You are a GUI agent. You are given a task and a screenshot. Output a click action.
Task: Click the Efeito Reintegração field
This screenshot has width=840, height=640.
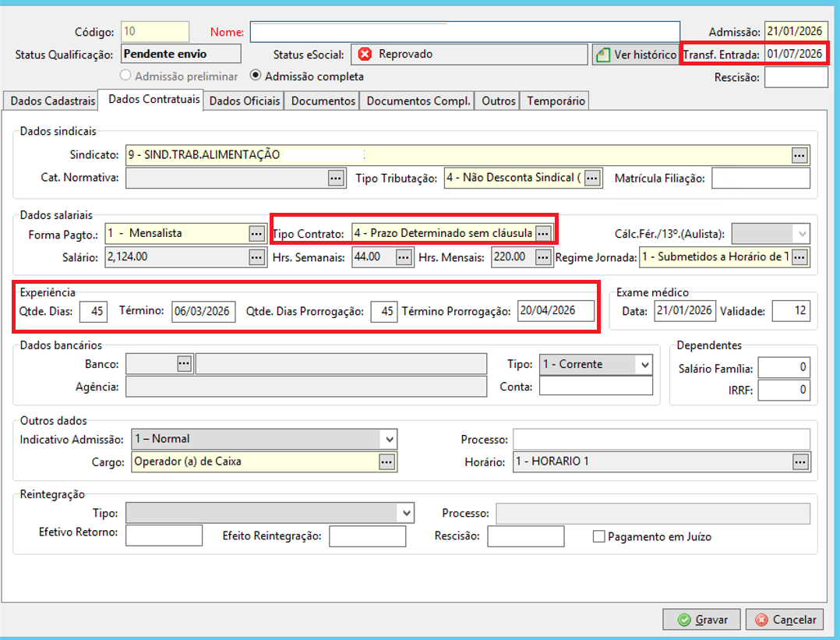(x=368, y=536)
